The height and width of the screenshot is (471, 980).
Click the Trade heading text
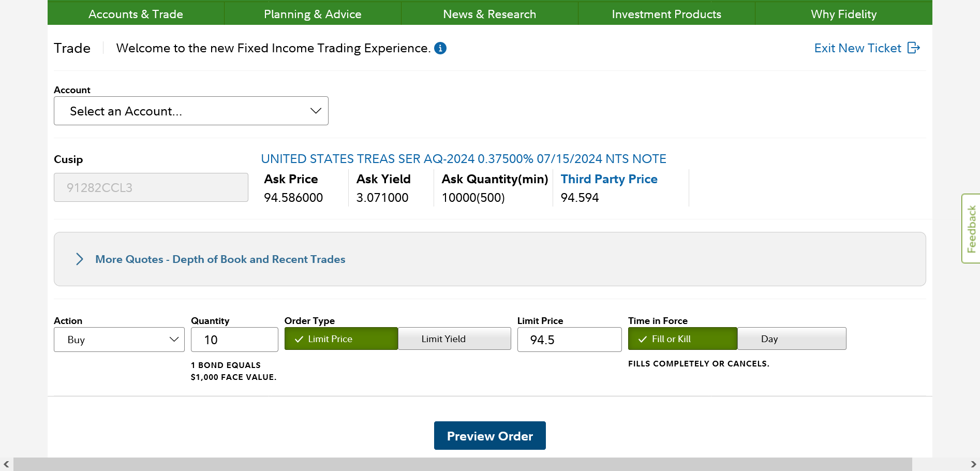[72, 48]
